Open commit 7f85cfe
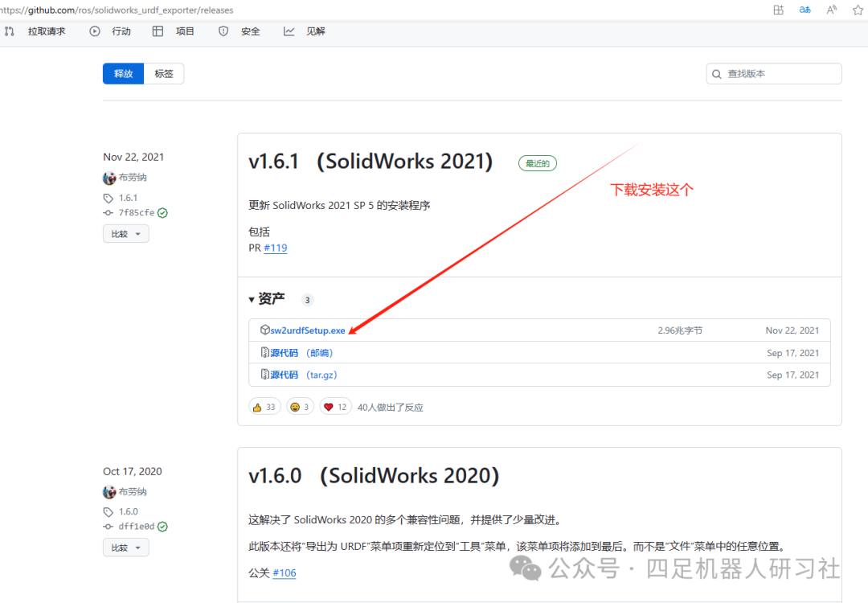The height and width of the screenshot is (603, 868). [136, 212]
